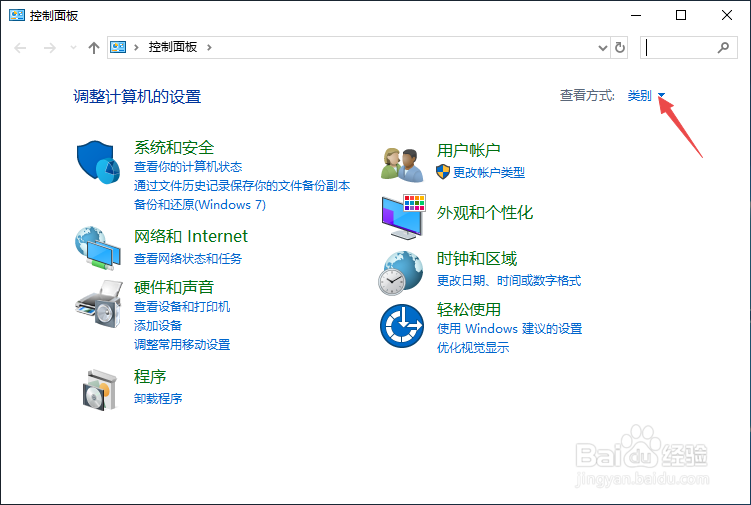Open 时钟和区域 category

click(477, 259)
